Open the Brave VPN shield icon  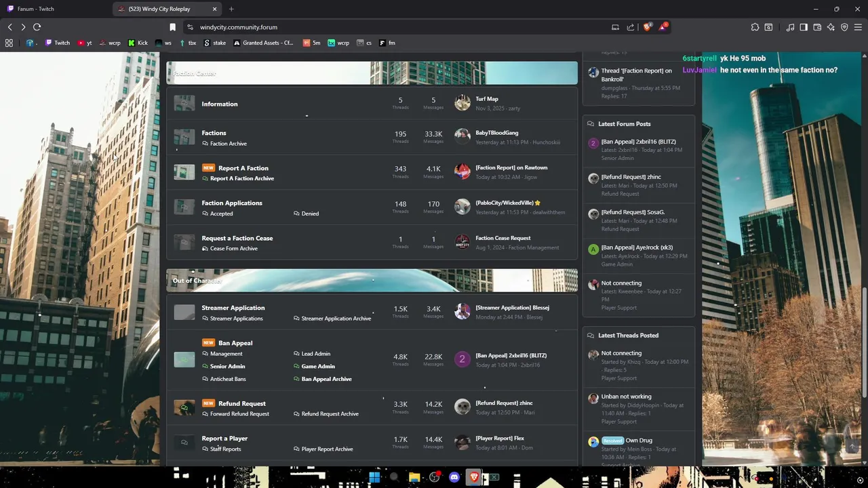point(844,27)
